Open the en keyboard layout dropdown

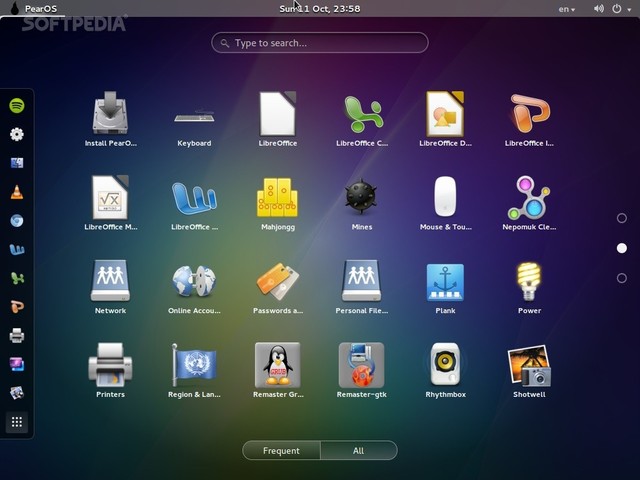click(x=567, y=9)
